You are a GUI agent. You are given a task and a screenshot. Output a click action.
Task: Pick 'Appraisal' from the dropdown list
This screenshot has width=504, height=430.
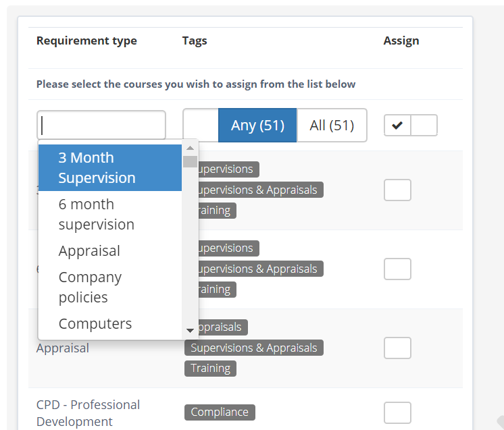click(x=110, y=250)
